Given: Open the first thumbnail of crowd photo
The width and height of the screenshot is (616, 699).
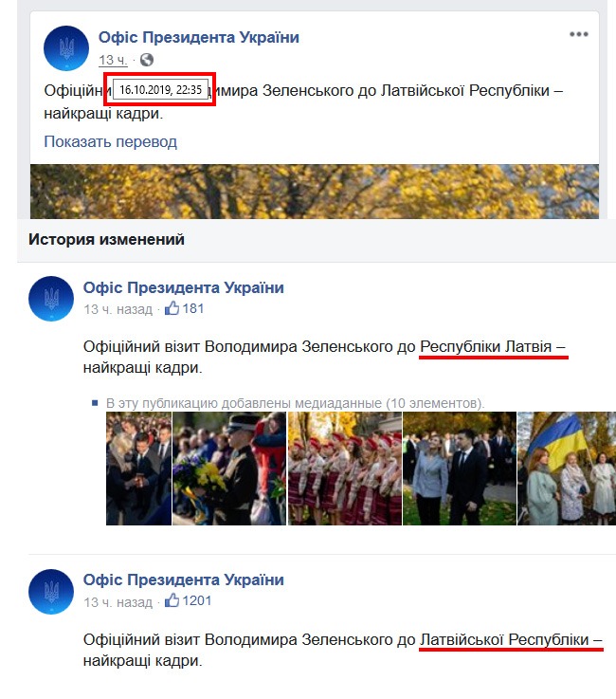Looking at the screenshot, I should (138, 469).
